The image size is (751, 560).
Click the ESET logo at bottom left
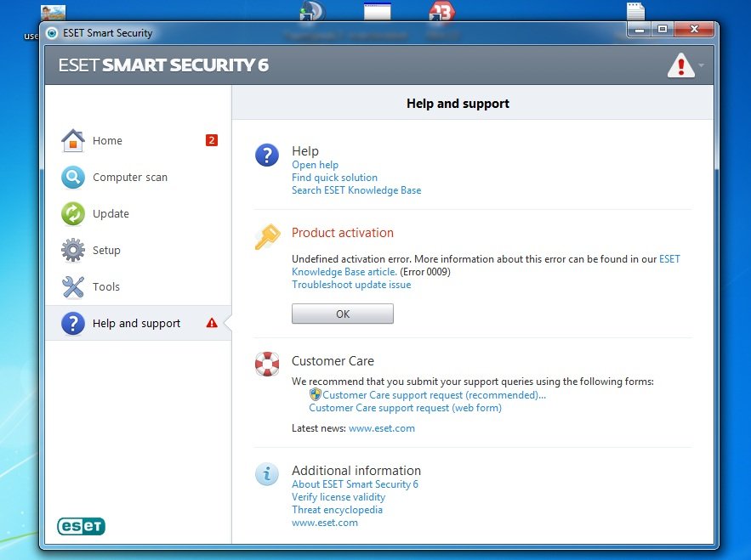81,527
